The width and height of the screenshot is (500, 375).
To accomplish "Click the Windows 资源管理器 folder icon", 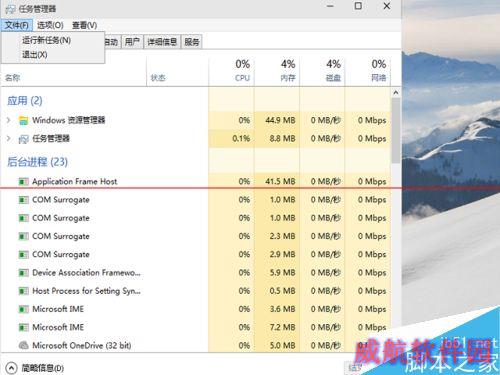I will point(23,121).
